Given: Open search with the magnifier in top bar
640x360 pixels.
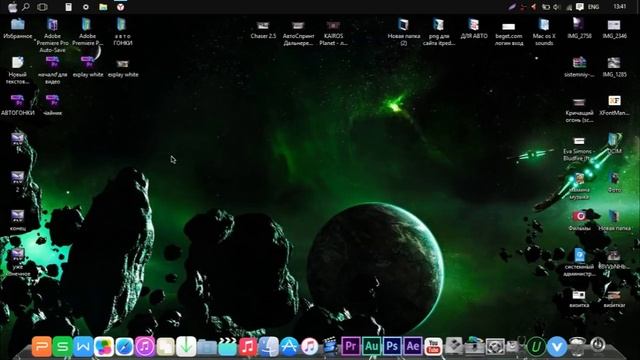Looking at the screenshot, I should (x=26, y=7).
